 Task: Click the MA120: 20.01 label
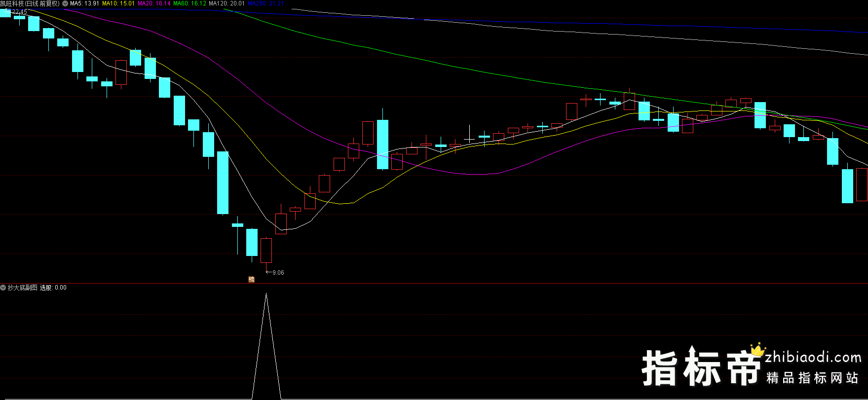coord(227,3)
